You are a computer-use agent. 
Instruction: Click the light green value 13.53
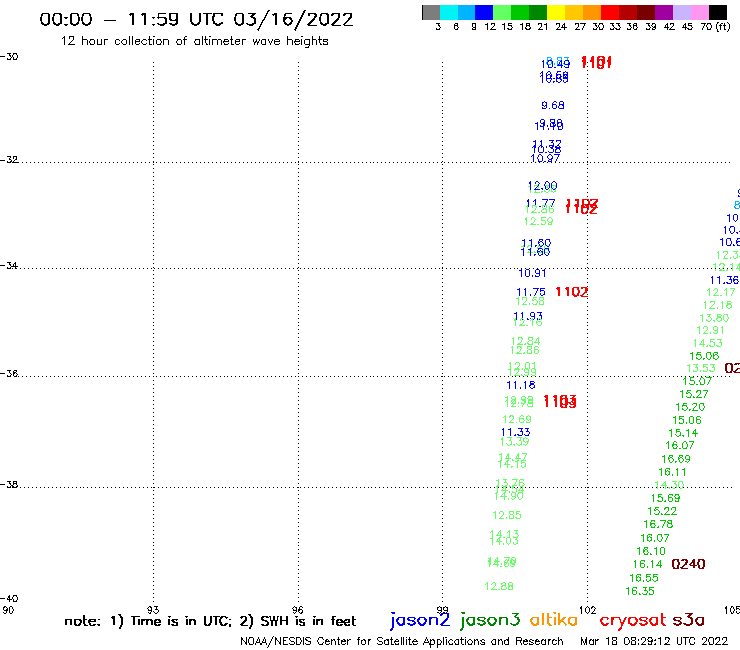[x=701, y=368]
